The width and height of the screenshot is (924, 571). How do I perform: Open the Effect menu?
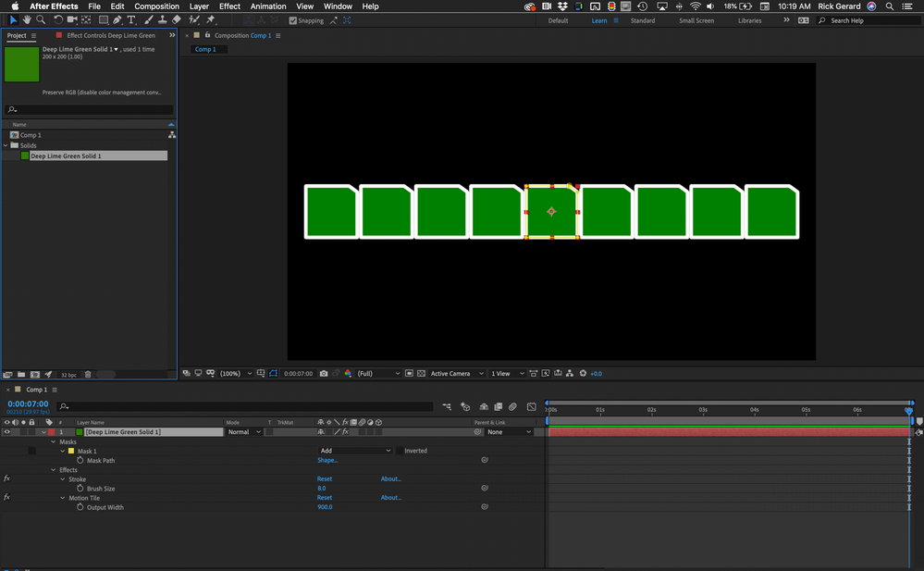coord(229,6)
